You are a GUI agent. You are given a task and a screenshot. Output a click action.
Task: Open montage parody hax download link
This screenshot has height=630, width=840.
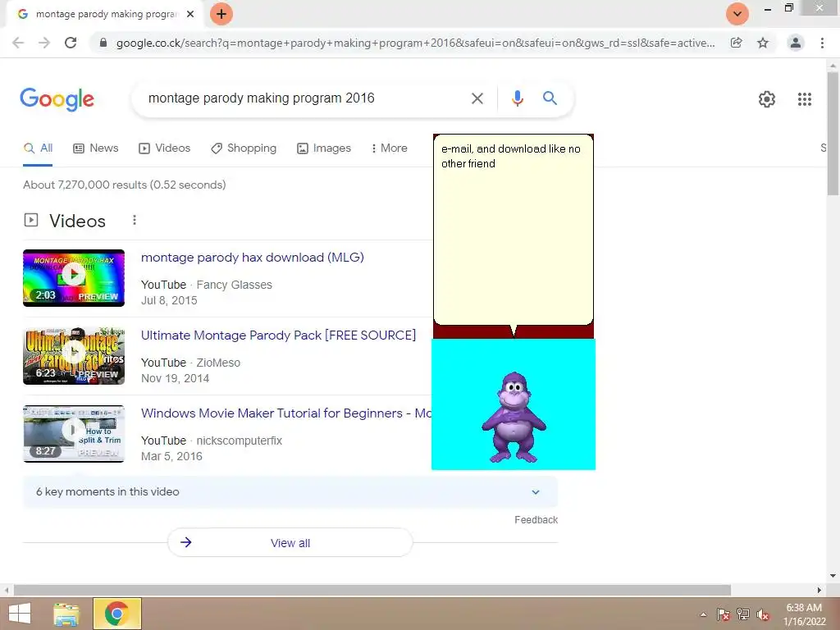[253, 258]
